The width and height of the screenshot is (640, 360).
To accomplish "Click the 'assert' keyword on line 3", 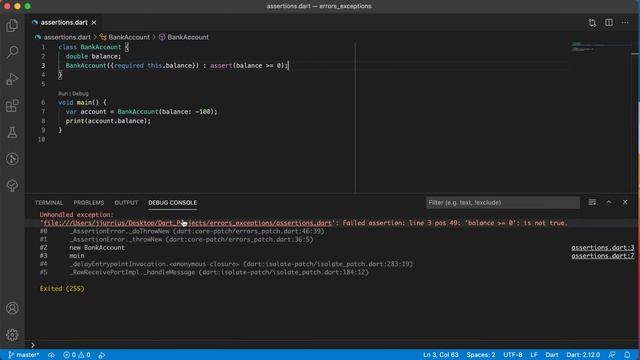I will [221, 65].
